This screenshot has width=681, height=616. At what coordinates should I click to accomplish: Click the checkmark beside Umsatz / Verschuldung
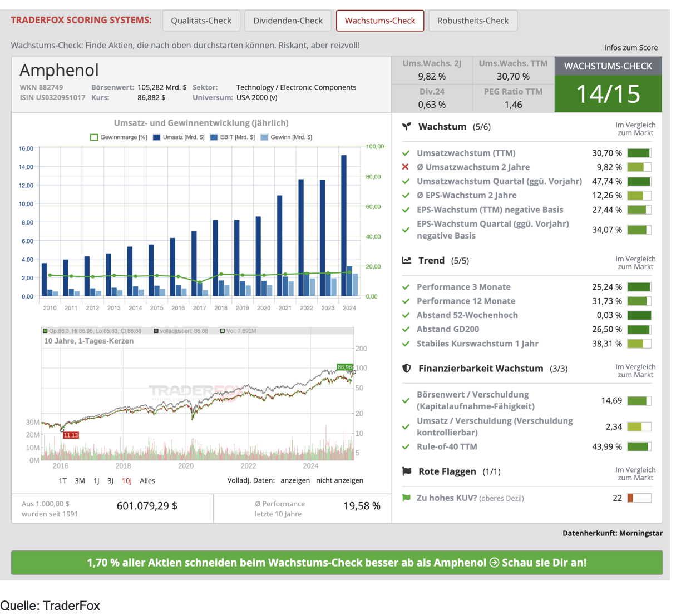tap(406, 427)
